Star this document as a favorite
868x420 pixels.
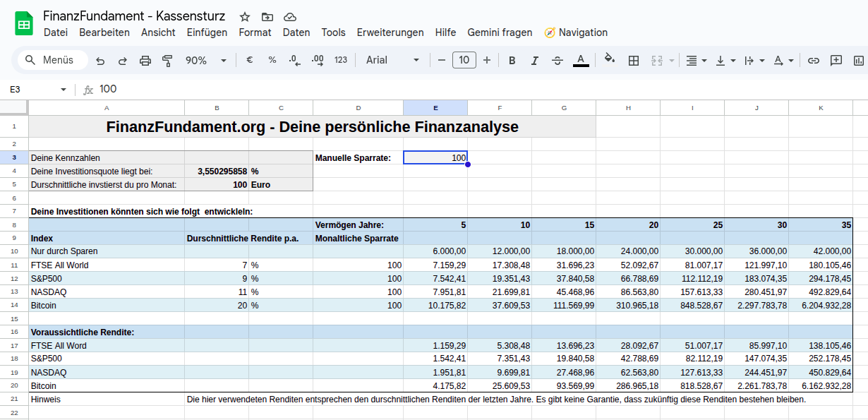[245, 16]
